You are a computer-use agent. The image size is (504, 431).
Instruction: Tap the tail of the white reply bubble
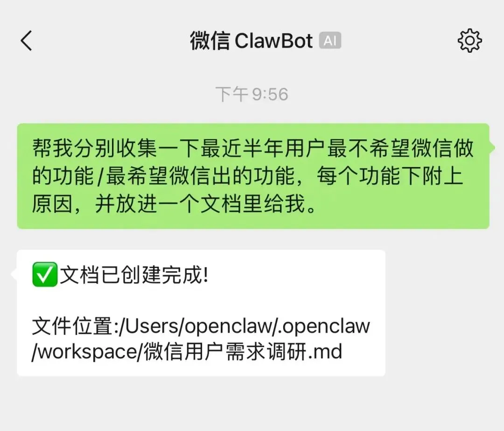14,275
